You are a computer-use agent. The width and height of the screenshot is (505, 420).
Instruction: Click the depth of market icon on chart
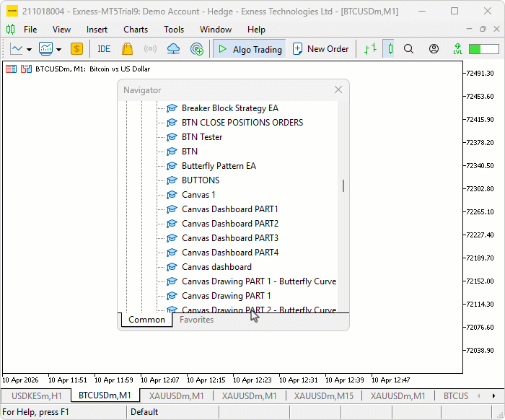pos(11,69)
